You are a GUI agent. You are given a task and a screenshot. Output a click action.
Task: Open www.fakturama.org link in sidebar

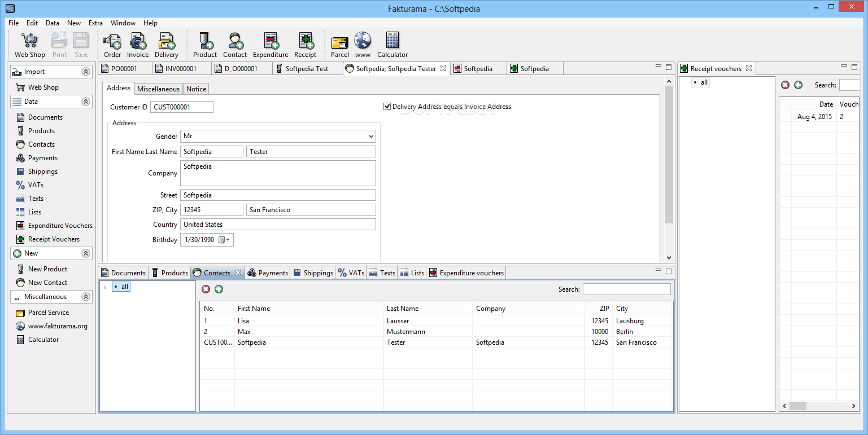point(51,326)
